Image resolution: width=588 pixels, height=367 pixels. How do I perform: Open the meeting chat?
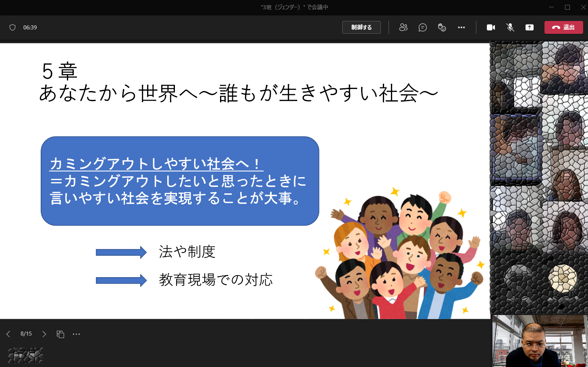(x=422, y=27)
